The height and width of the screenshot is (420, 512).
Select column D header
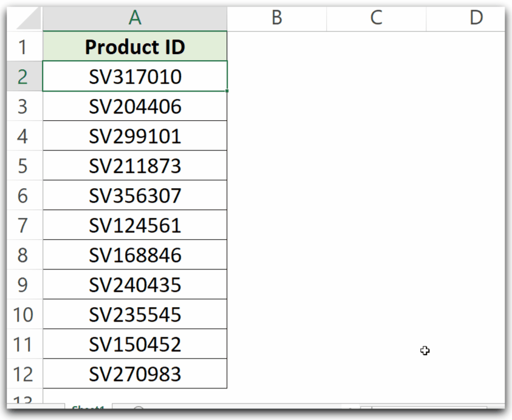(x=474, y=18)
